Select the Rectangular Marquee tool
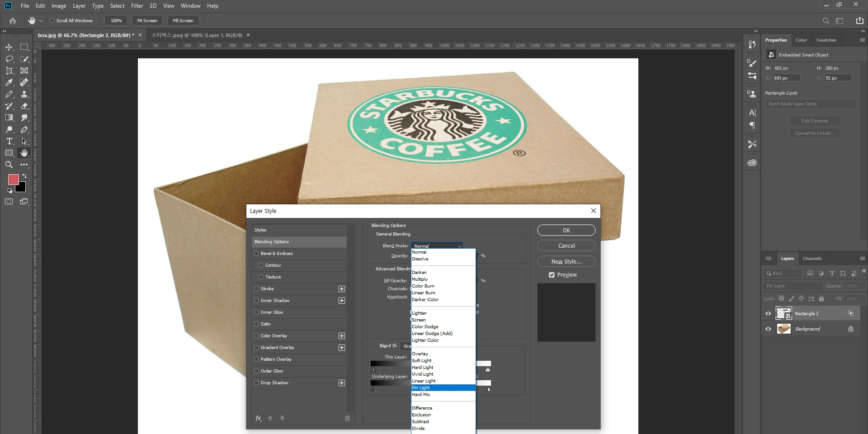This screenshot has height=434, width=868. click(x=24, y=47)
